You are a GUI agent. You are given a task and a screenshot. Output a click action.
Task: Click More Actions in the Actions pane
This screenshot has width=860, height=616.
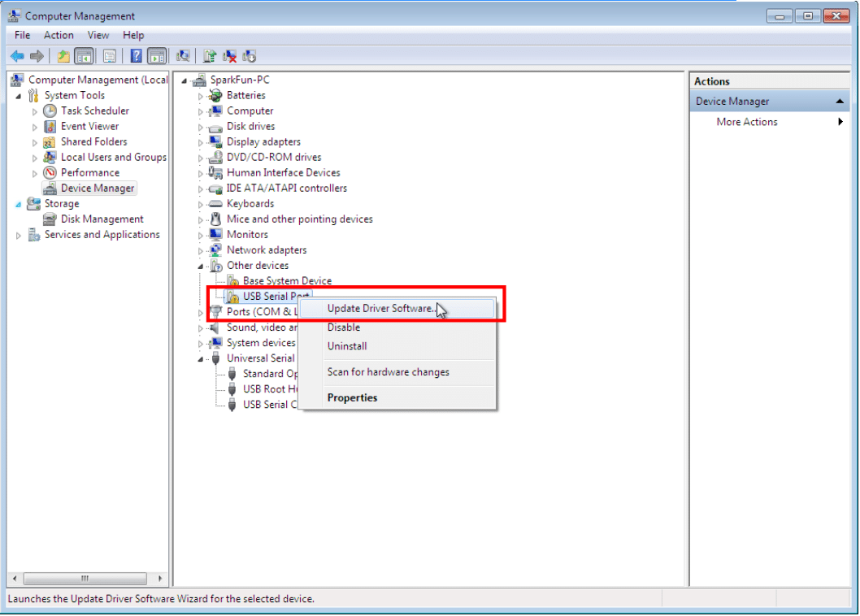point(747,122)
